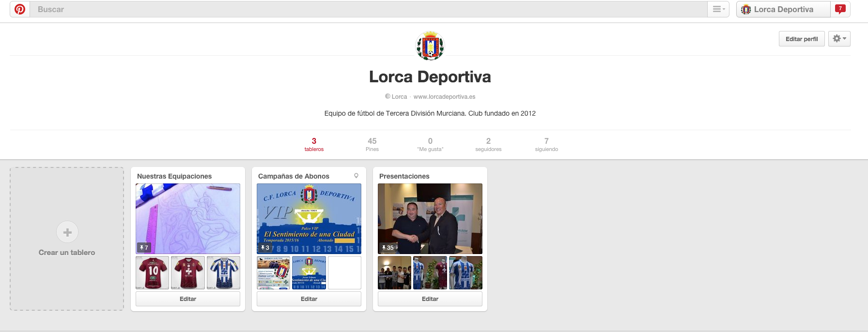Open the notifications badge showing 7
The height and width of the screenshot is (332, 868).
coord(840,9)
